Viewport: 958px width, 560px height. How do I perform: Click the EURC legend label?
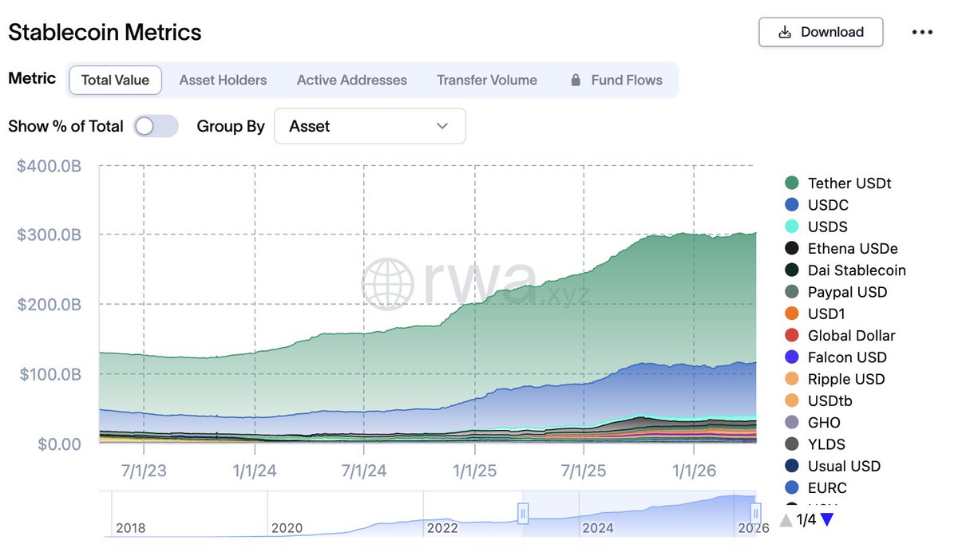click(827, 487)
